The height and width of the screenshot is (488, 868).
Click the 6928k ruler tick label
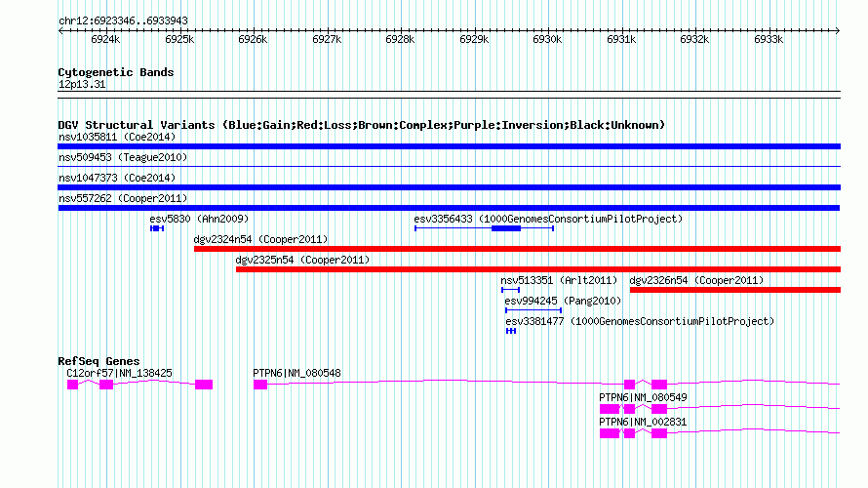click(x=400, y=39)
